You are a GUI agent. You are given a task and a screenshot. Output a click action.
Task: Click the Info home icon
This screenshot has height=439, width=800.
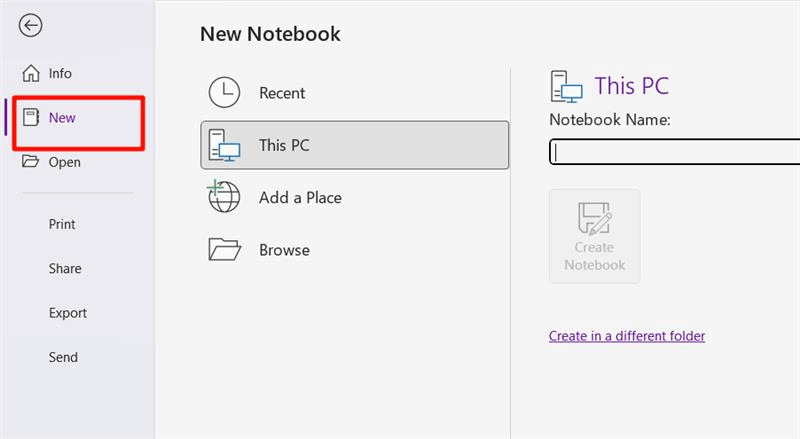(31, 74)
